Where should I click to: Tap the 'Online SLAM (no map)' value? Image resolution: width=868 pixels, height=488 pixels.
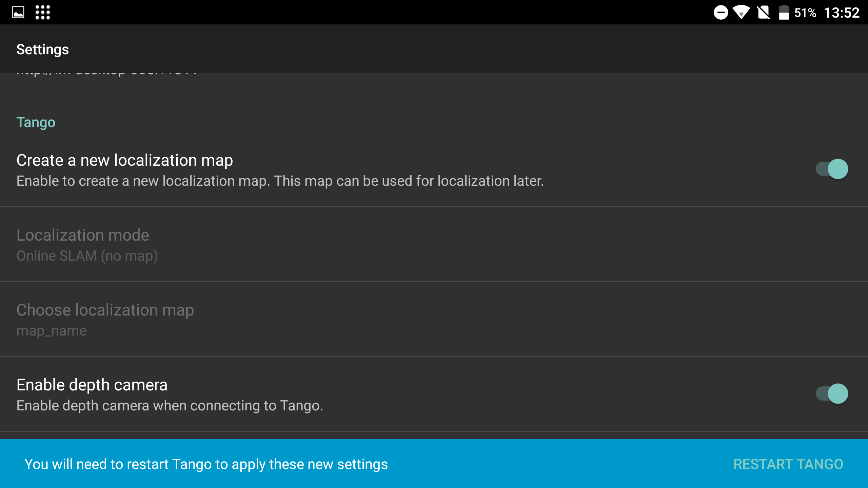click(x=87, y=256)
